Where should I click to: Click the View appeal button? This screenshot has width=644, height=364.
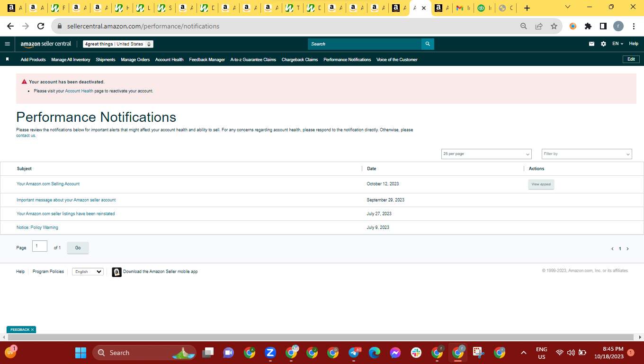pyautogui.click(x=541, y=184)
